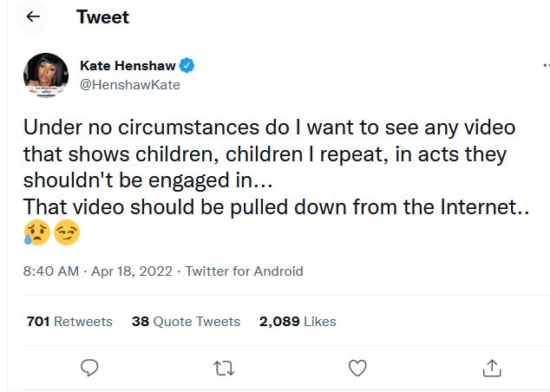This screenshot has height=392, width=550.
Task: Click the Tweet page heading
Action: (x=102, y=16)
